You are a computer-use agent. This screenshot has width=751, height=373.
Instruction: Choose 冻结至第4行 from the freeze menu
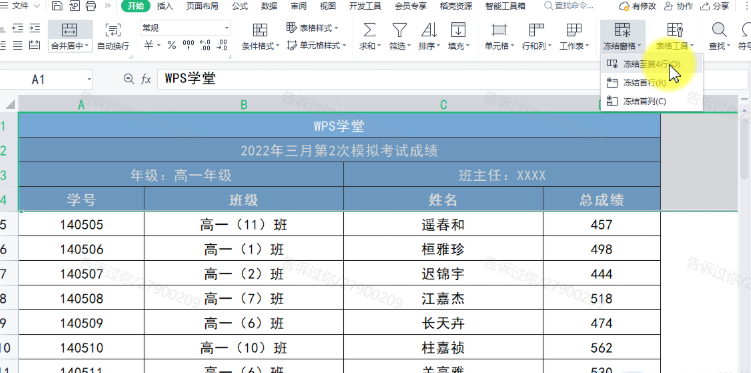pyautogui.click(x=652, y=64)
